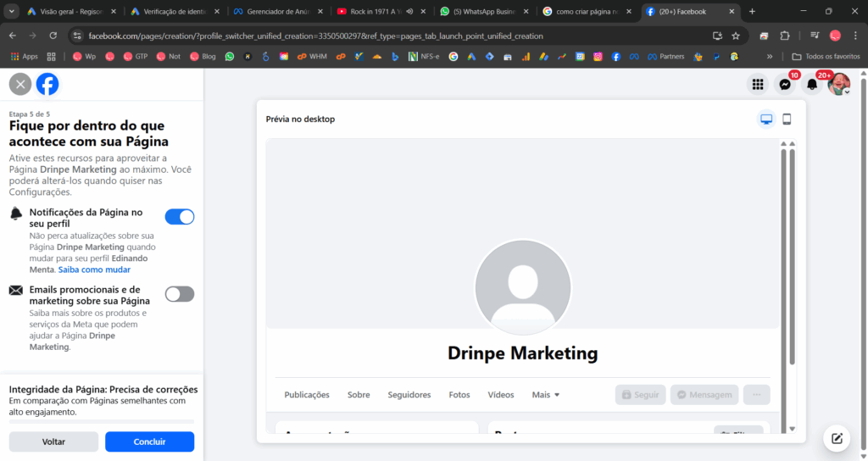Close the page creation with the X icon
This screenshot has height=461, width=868.
click(x=20, y=85)
